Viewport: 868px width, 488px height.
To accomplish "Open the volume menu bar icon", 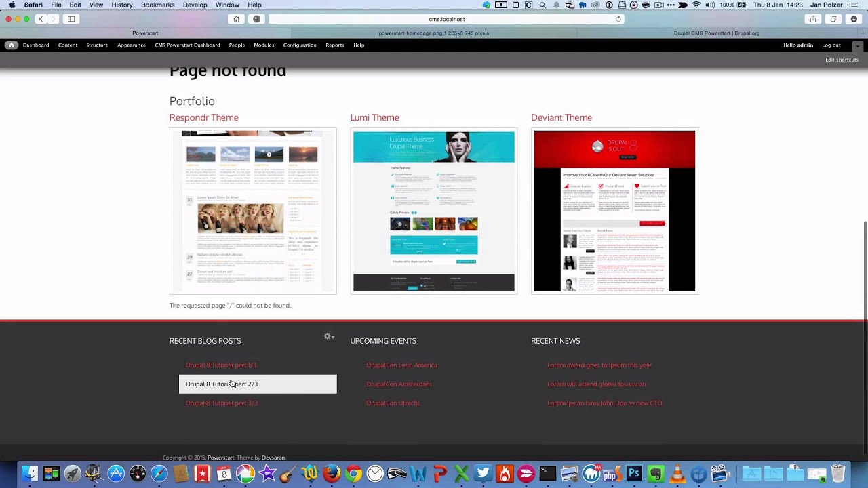I will [x=709, y=5].
